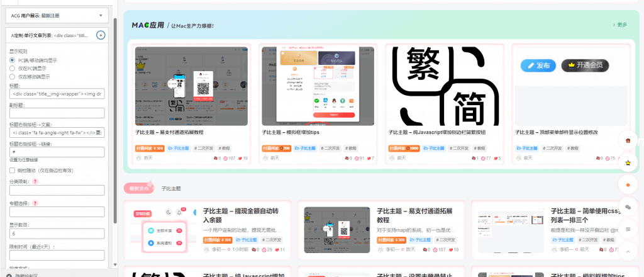This screenshot has width=644, height=277.
Task: Open 子比主题 – 模拟框增加tips card title
Action: [x=291, y=132]
